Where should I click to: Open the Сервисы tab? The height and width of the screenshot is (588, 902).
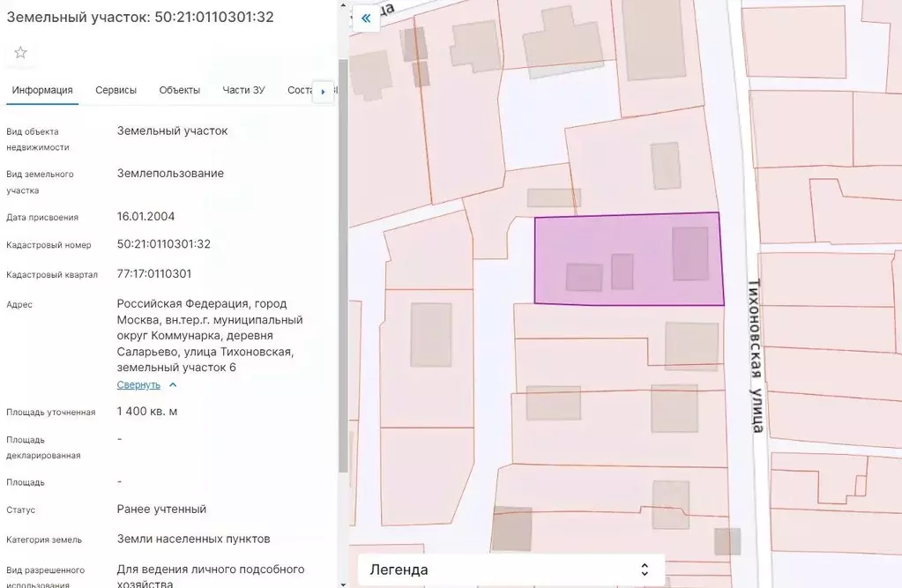point(116,90)
